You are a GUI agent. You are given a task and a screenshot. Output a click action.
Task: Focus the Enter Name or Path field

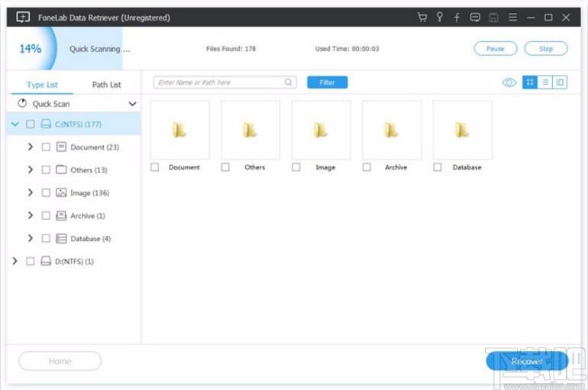225,82
